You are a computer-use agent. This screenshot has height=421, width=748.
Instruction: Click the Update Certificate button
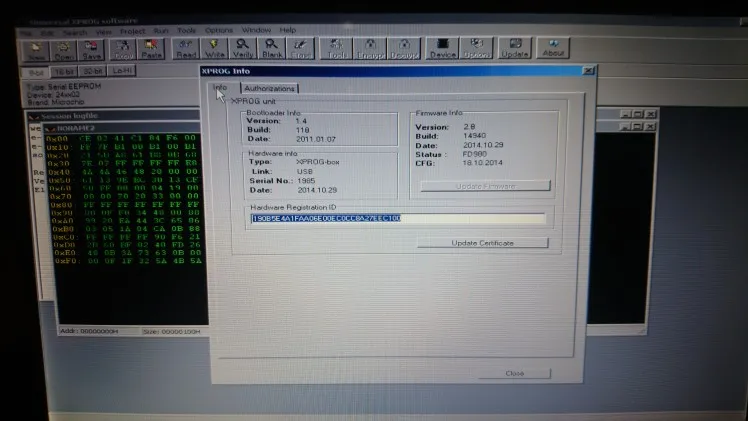tap(482, 243)
